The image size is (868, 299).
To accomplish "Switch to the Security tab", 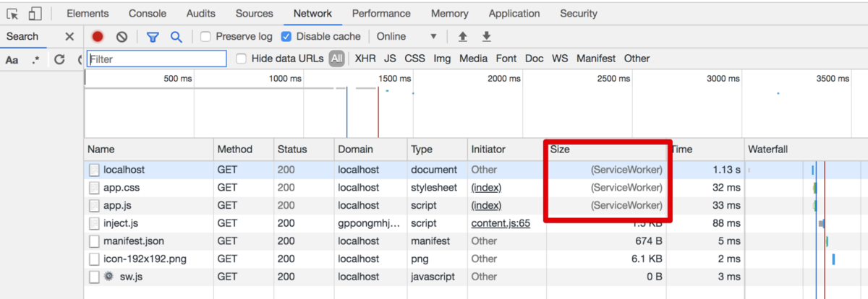I will [579, 14].
